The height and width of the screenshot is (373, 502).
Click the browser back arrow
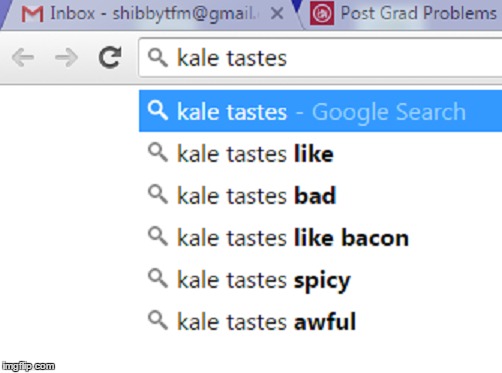pyautogui.click(x=23, y=58)
